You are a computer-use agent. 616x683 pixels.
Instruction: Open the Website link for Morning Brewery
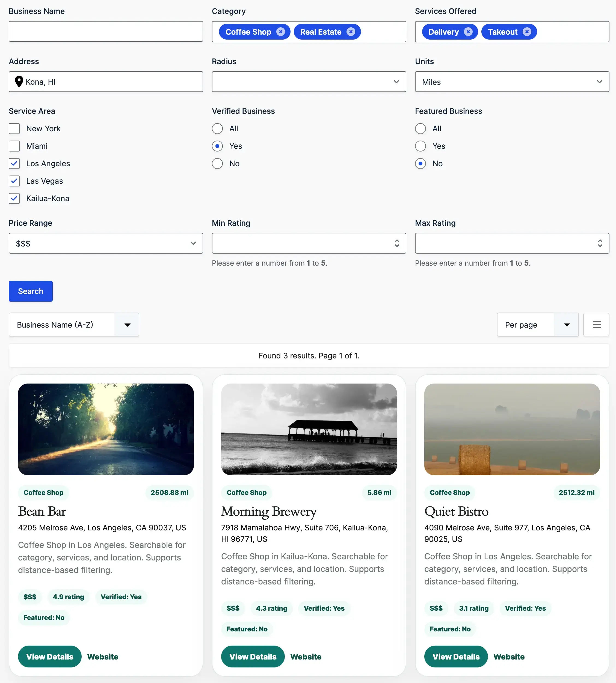click(x=306, y=657)
